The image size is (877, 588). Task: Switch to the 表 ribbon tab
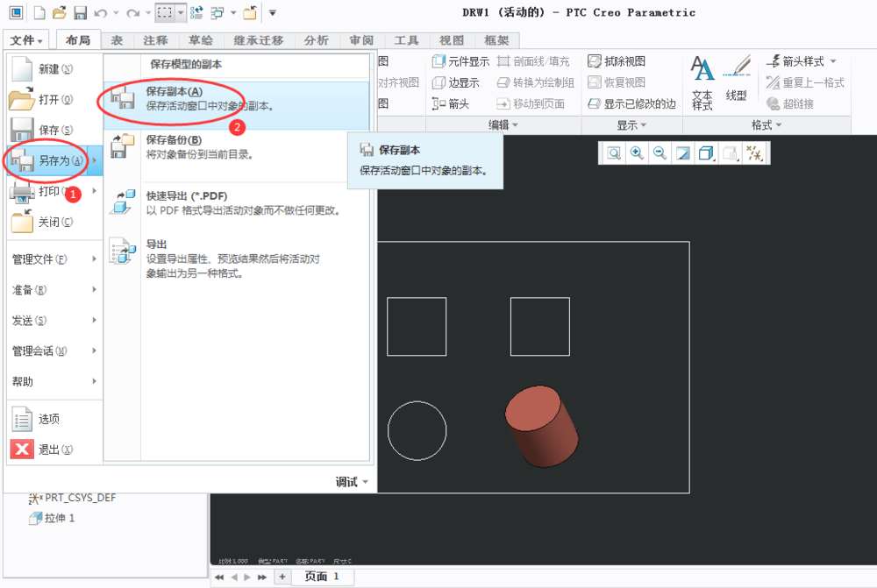117,40
